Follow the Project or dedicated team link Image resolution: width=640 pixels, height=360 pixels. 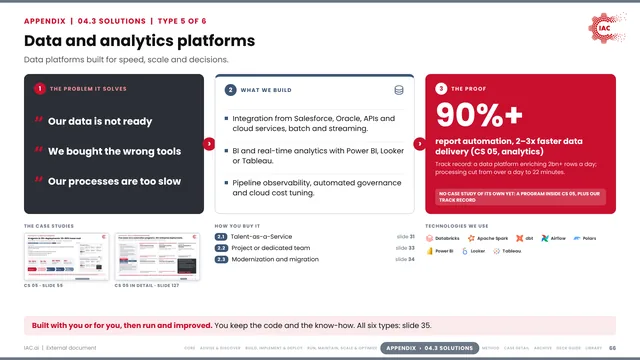[x=271, y=248]
